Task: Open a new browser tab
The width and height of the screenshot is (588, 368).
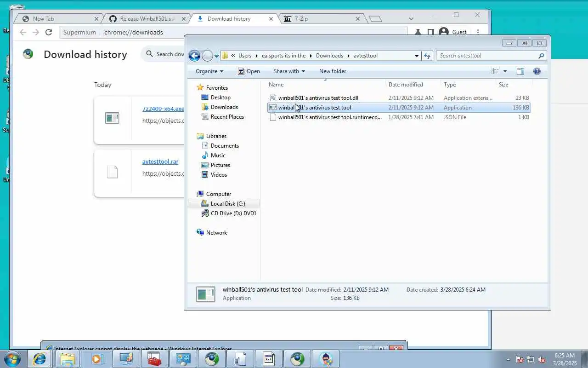Action: 375,19
